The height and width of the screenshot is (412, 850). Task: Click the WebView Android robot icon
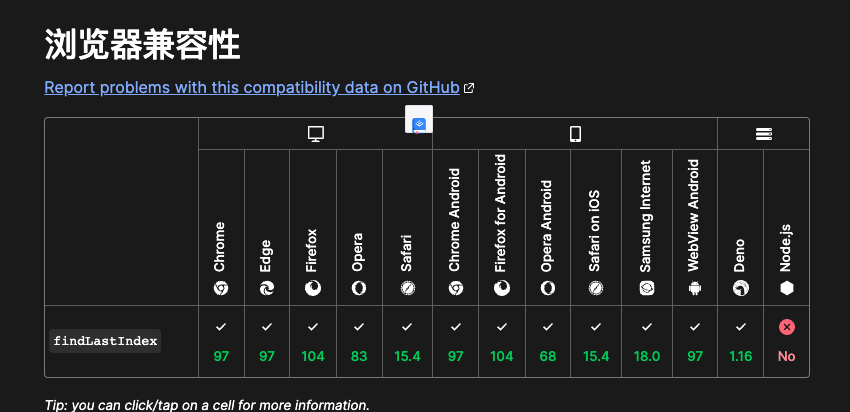[x=695, y=288]
